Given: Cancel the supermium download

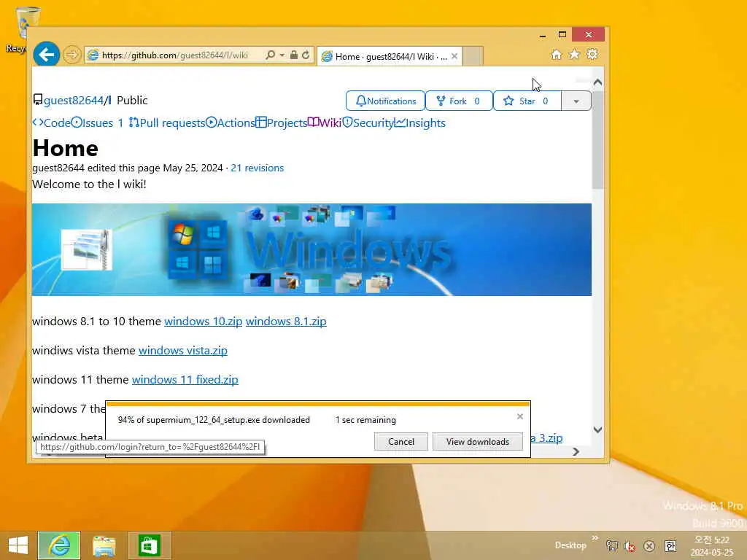Looking at the screenshot, I should (x=401, y=441).
